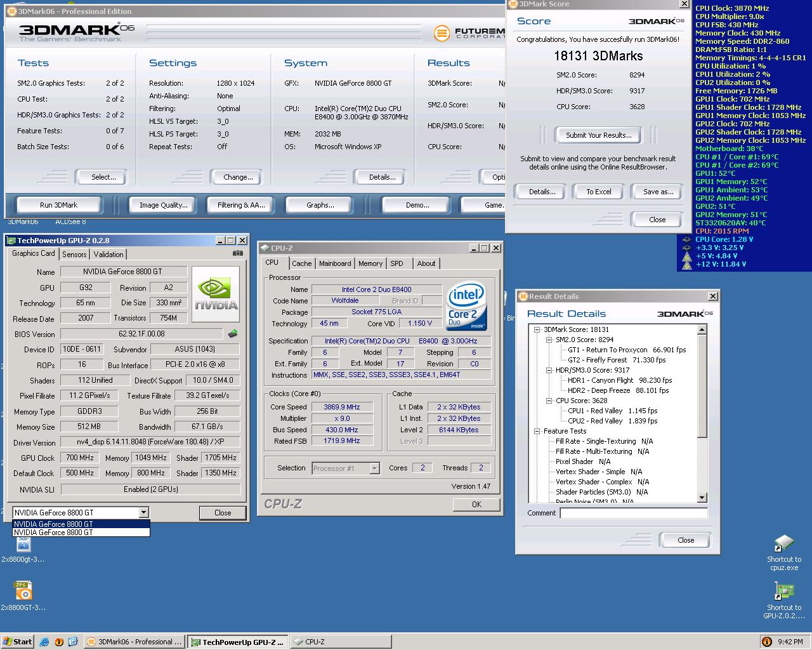Click the NVIDIA logo in GPU-Z

pyautogui.click(x=216, y=294)
